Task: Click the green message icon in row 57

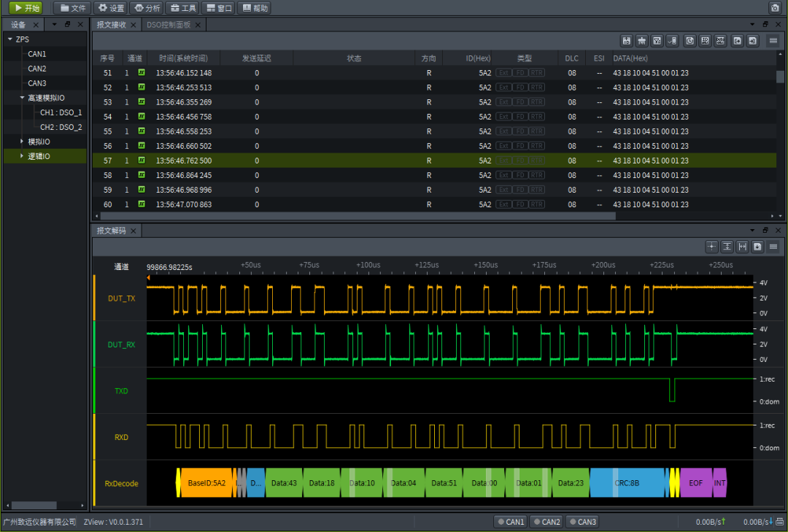Action: [142, 161]
